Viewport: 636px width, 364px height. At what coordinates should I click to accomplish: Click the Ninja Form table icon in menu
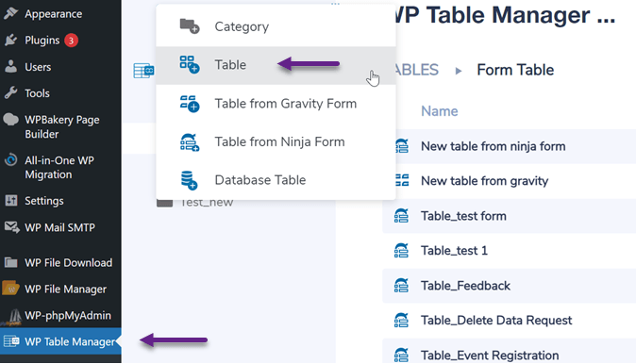190,142
